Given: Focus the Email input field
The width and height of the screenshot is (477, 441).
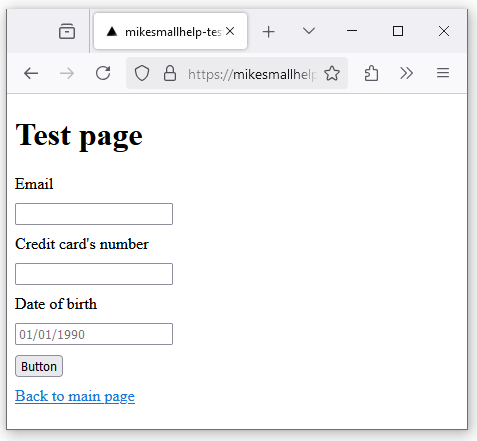Looking at the screenshot, I should 94,214.
